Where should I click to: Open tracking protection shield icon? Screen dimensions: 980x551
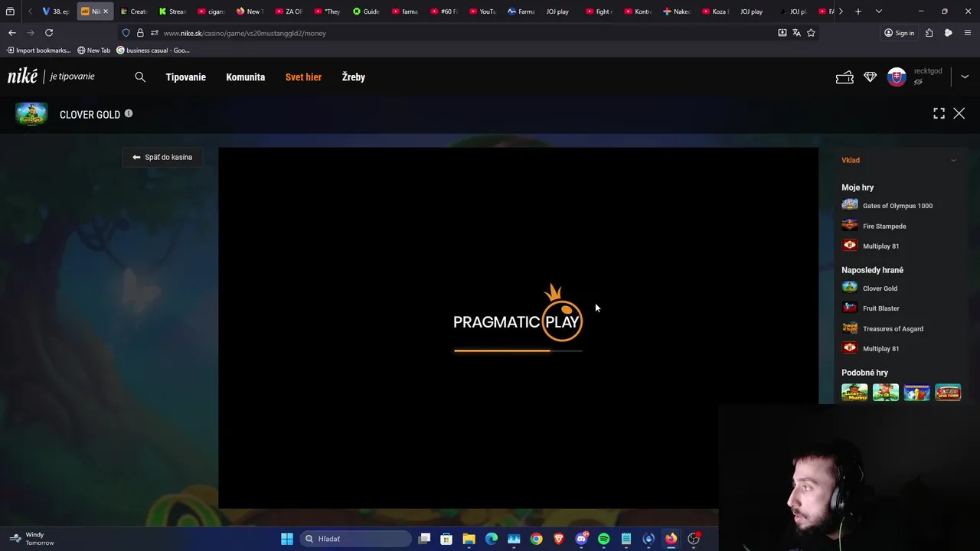click(126, 33)
